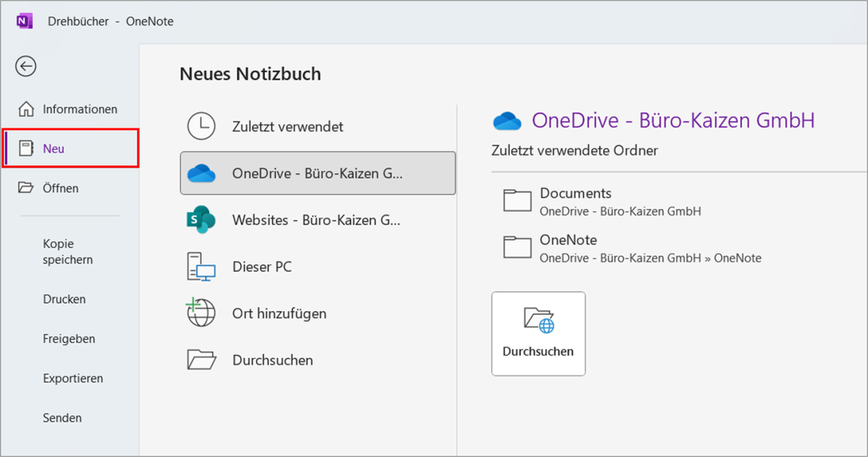
Task: Select Öffnen in the left menu
Action: point(62,188)
